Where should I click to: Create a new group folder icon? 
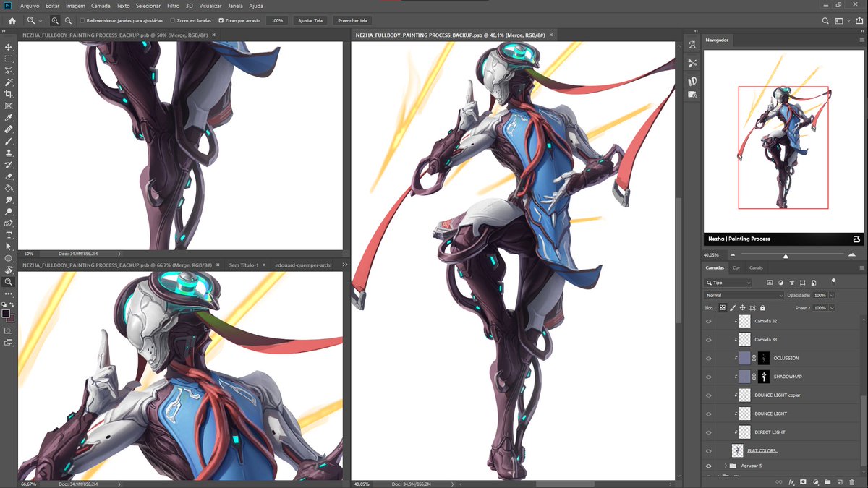(x=828, y=481)
